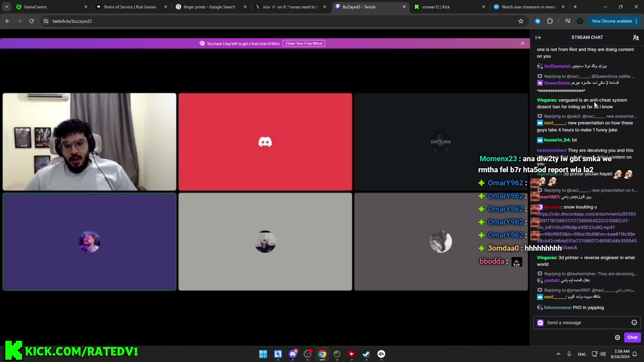Toggle the microphone language to ENG
644x362 pixels.
pyautogui.click(x=582, y=354)
